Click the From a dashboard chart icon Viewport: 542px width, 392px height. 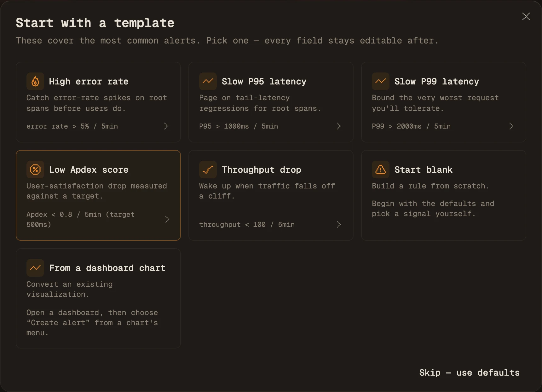coord(35,268)
